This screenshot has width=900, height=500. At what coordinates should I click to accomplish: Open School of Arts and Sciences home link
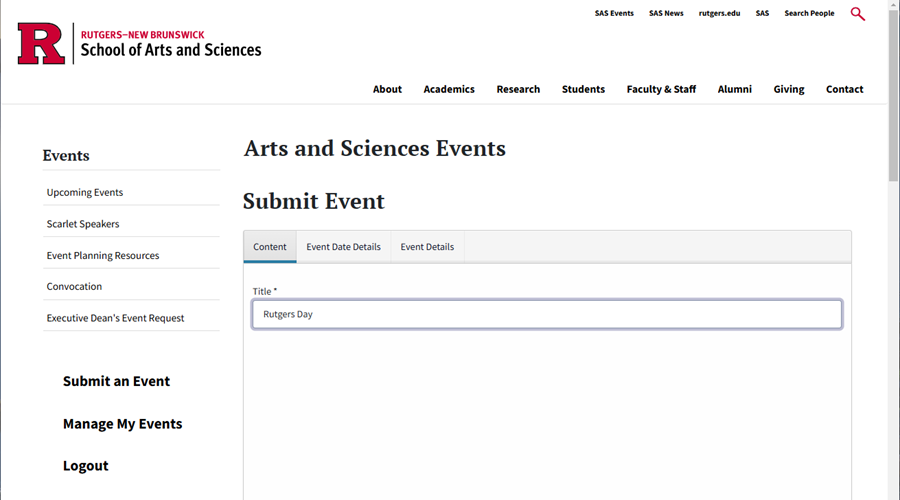(x=170, y=50)
